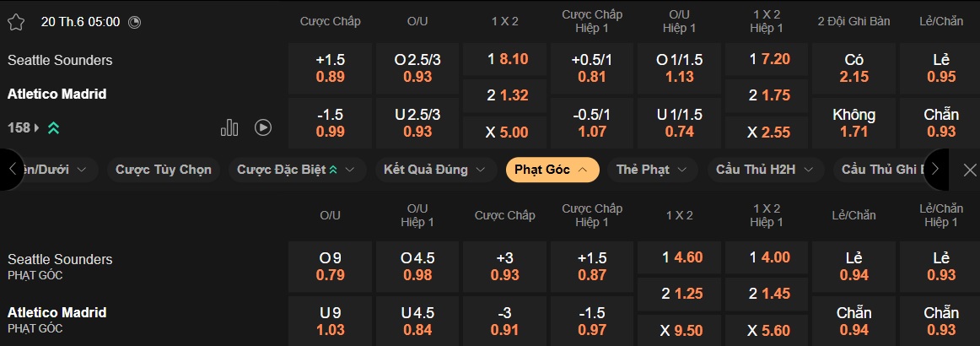
Task: Click the clock icon beside 05:00
Action: coord(135,22)
